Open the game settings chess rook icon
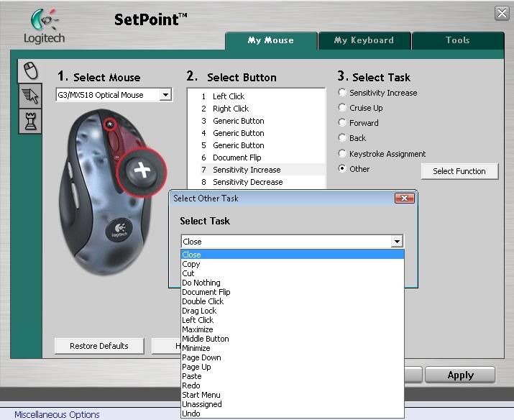 [30, 121]
